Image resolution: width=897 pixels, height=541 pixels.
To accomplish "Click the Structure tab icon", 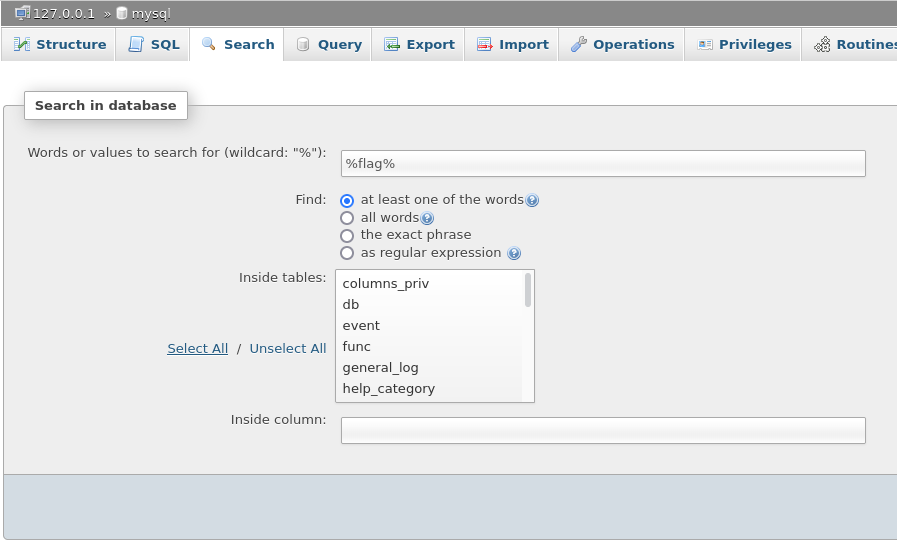I will (22, 44).
